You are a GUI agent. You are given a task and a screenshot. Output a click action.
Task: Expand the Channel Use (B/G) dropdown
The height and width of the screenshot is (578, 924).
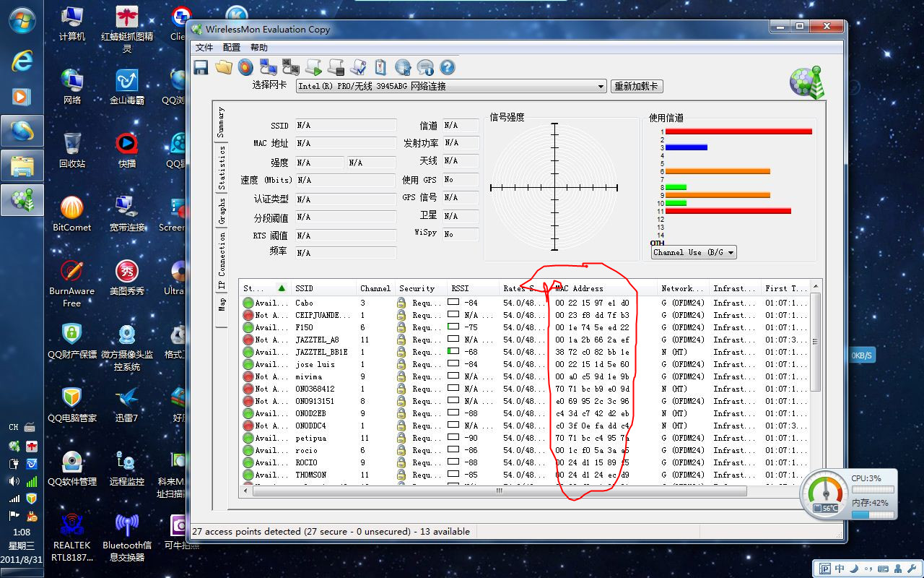pos(694,252)
